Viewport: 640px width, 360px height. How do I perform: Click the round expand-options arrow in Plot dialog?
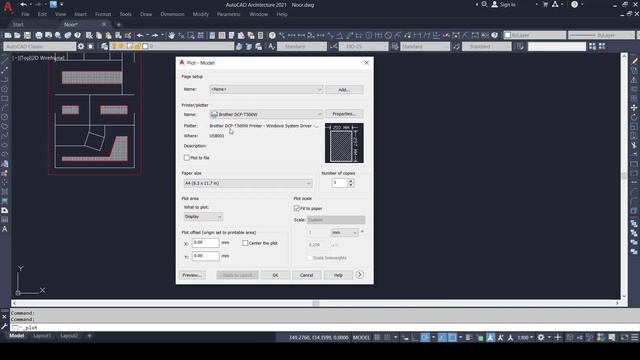coord(360,275)
